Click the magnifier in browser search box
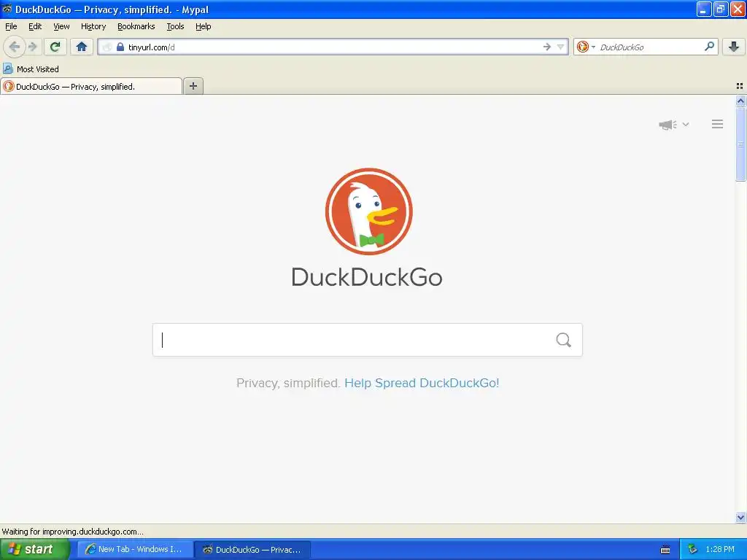Viewport: 747px width, 560px height. pyautogui.click(x=709, y=46)
